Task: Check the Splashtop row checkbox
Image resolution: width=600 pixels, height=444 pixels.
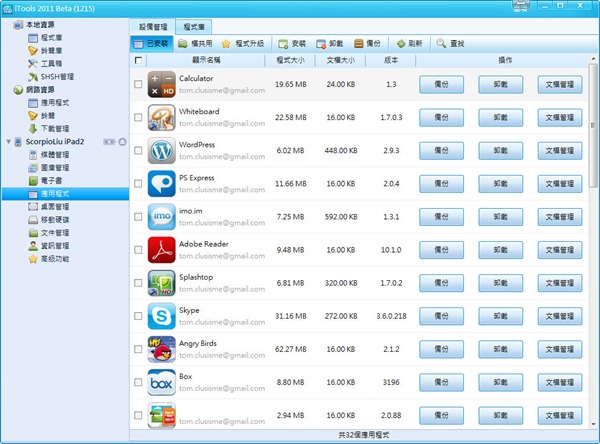Action: (138, 283)
